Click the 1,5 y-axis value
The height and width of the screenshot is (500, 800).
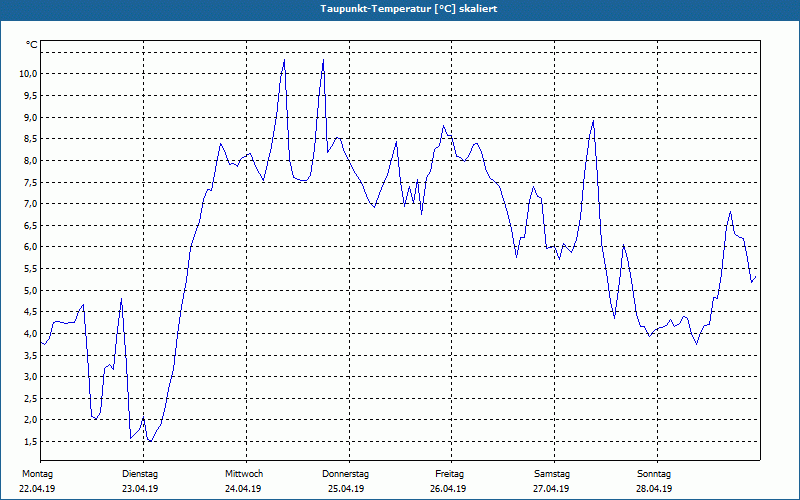[30, 442]
